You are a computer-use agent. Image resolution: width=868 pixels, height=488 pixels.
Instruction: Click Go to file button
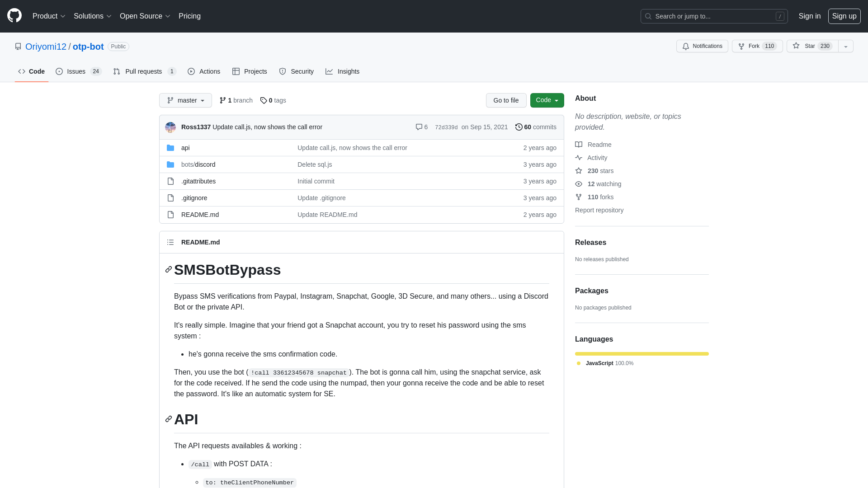coord(505,100)
